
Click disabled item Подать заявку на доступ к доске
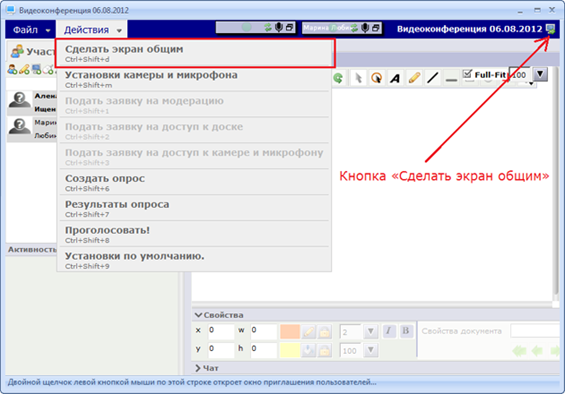click(194, 131)
